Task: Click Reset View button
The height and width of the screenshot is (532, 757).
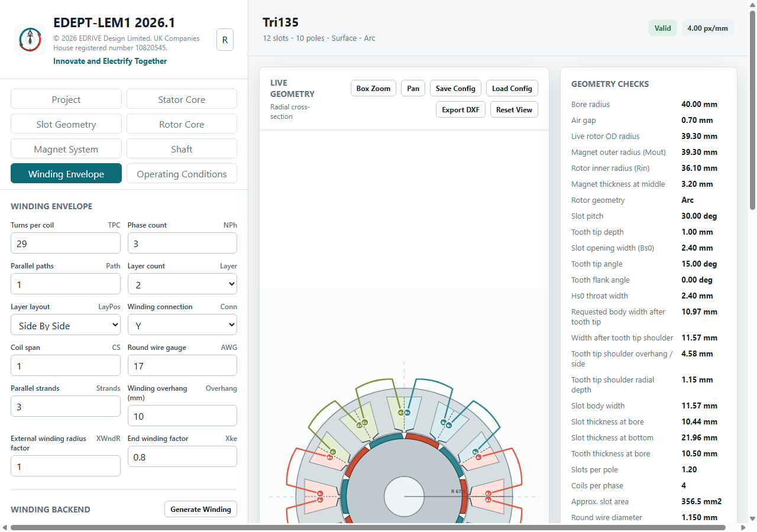Action: coord(514,110)
